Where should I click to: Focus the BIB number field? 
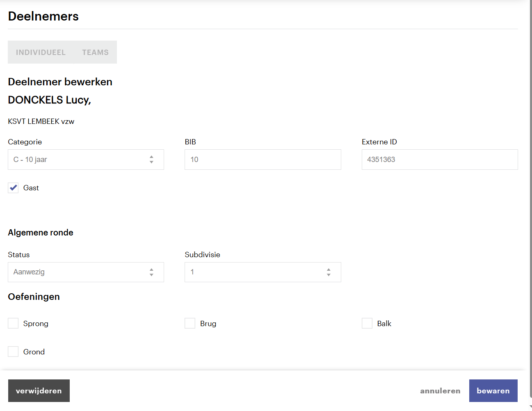pos(263,160)
